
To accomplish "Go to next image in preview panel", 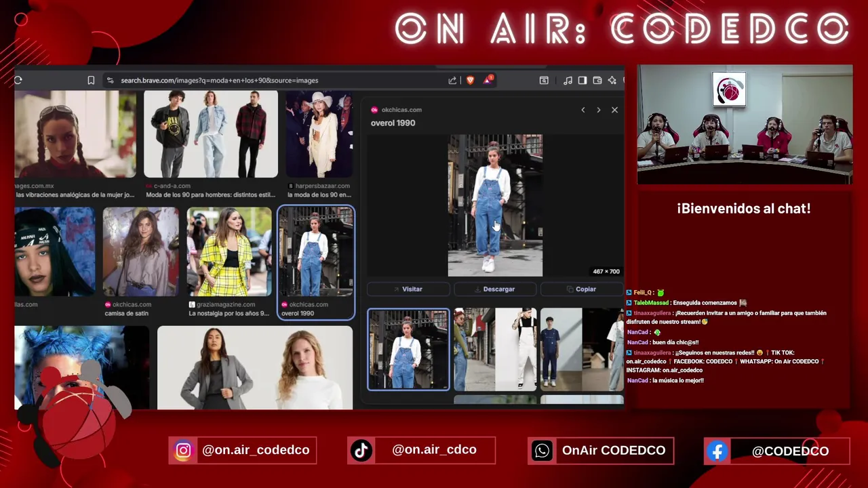I will [598, 110].
